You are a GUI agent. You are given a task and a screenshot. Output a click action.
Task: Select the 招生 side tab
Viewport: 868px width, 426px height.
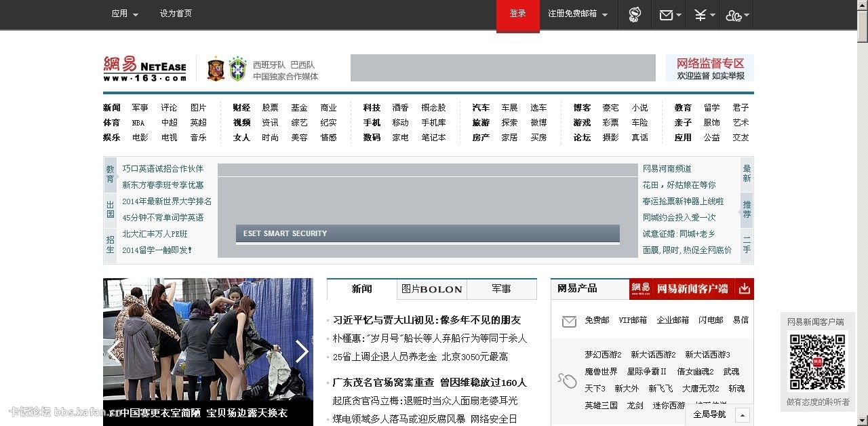(x=110, y=245)
